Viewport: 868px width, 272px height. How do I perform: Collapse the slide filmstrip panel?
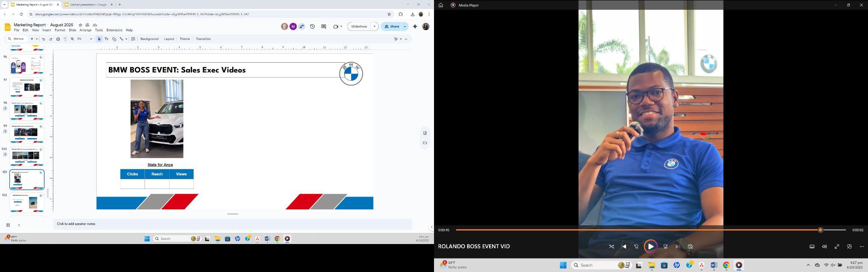click(x=19, y=225)
